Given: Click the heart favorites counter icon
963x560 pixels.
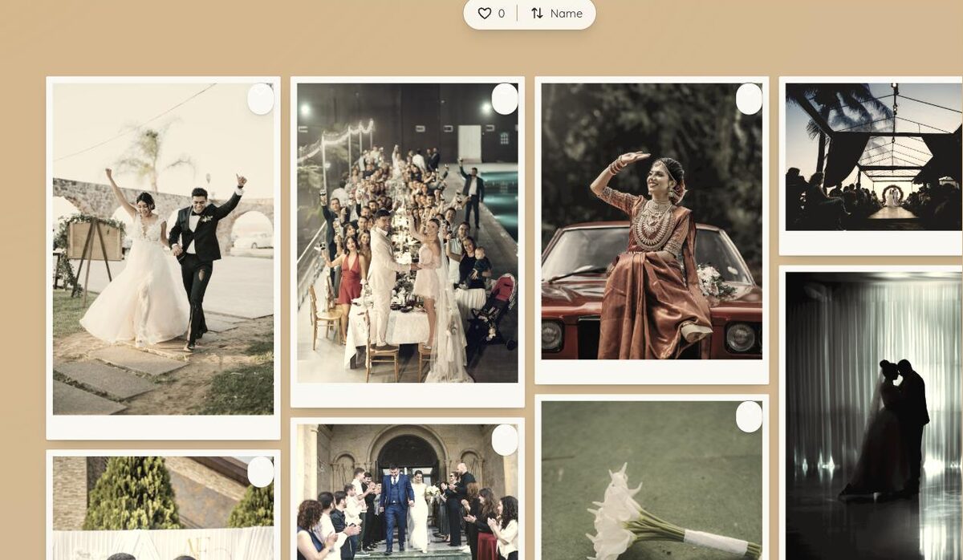Looking at the screenshot, I should pos(485,14).
